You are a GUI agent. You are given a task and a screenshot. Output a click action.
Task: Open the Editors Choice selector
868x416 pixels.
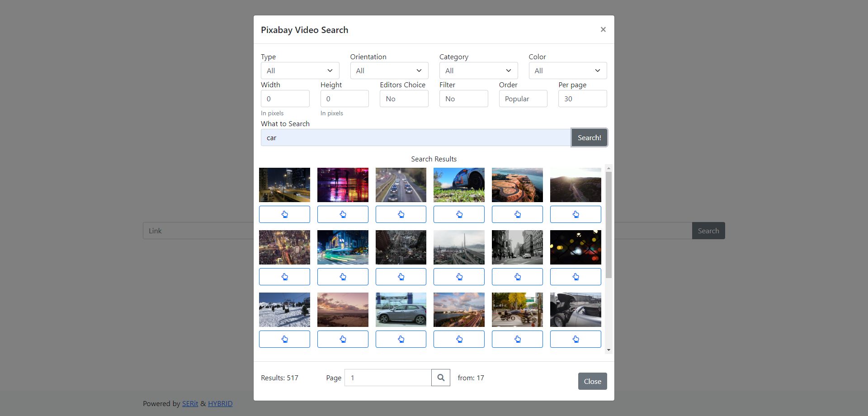[404, 99]
